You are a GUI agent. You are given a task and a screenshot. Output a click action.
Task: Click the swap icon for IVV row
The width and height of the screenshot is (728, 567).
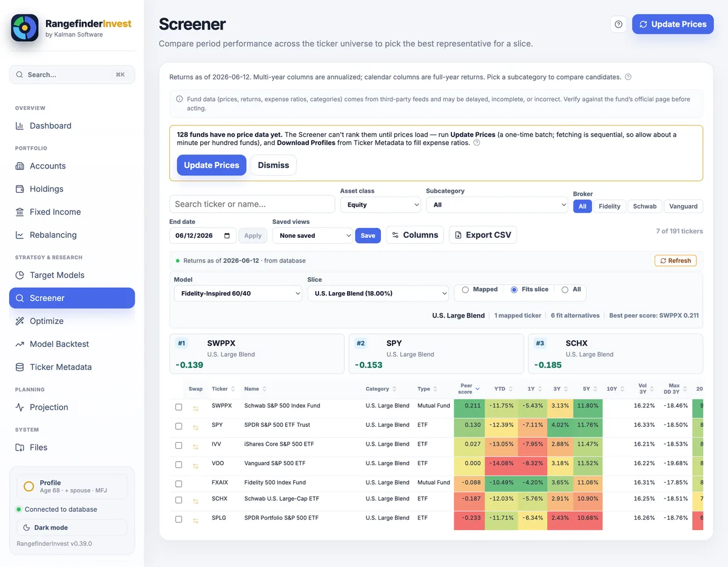[195, 447]
